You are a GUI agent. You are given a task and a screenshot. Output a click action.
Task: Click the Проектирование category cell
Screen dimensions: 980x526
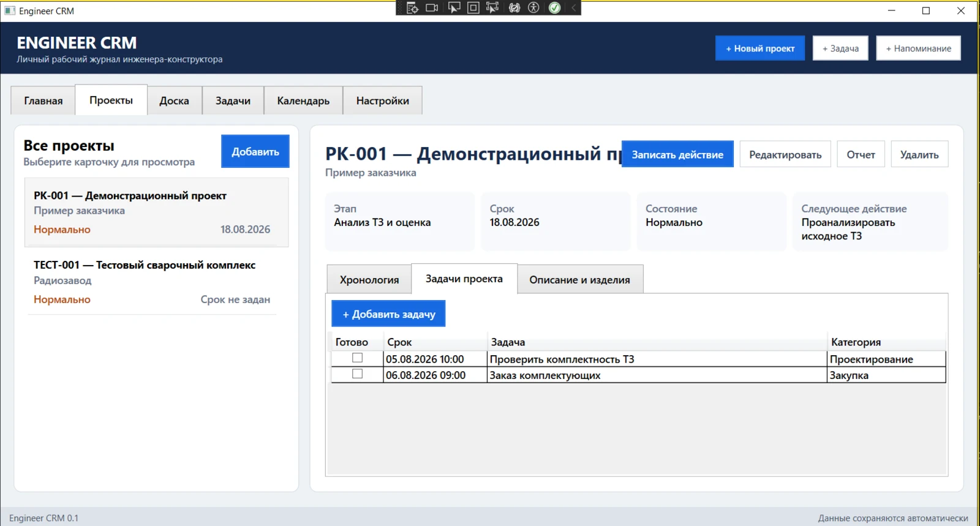coord(886,359)
